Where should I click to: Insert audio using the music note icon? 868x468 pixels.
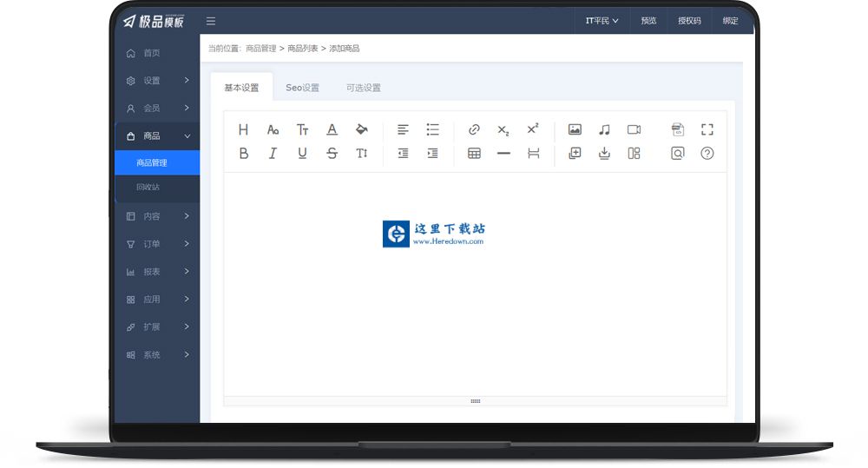[x=604, y=129]
